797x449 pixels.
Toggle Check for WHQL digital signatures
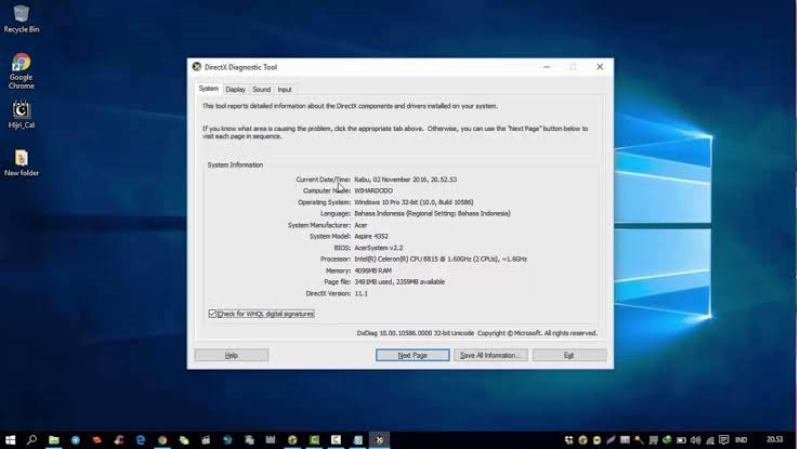261,314
